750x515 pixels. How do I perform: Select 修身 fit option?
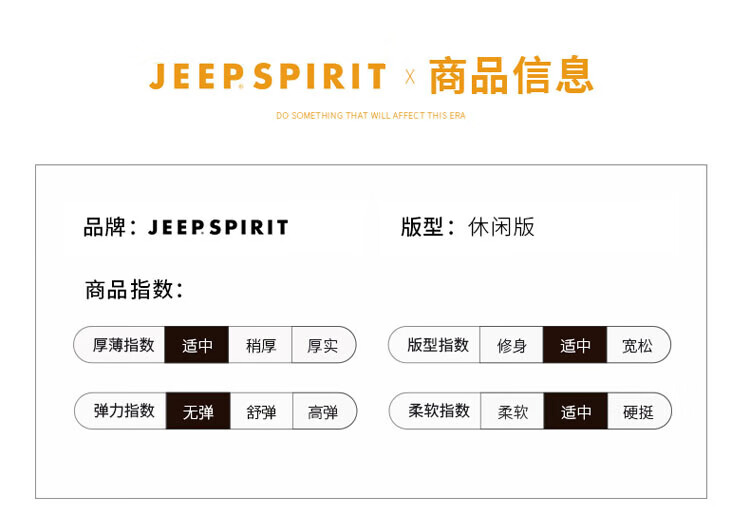coord(511,346)
